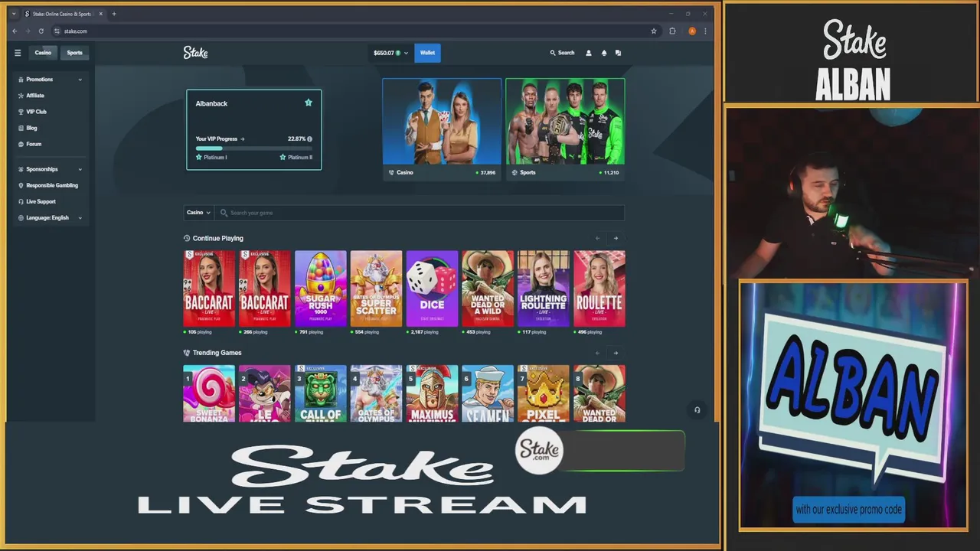Viewport: 980px width, 551px height.
Task: Select the Casino tab in sidebar
Action: [x=43, y=53]
